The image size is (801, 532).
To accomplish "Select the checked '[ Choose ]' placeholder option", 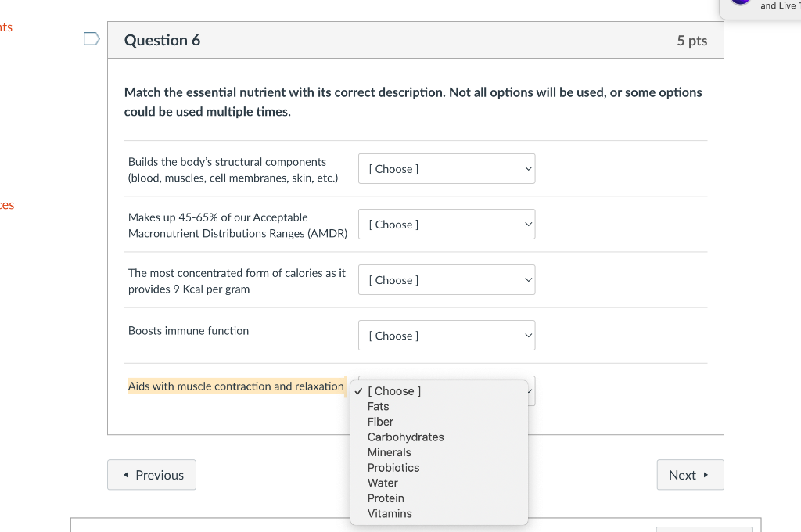I will click(394, 391).
